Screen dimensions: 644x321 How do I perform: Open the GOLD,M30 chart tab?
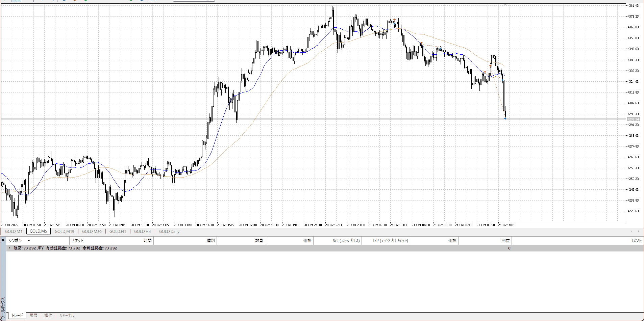(92, 232)
